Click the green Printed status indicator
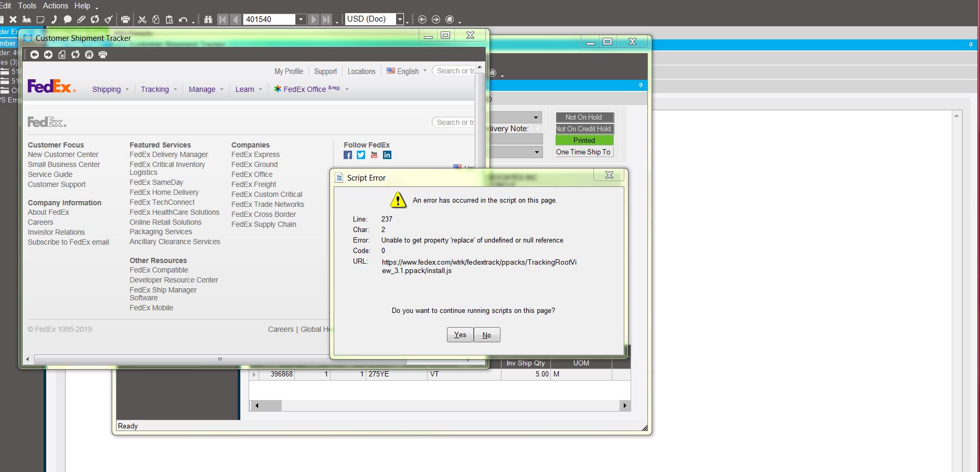 coord(584,140)
